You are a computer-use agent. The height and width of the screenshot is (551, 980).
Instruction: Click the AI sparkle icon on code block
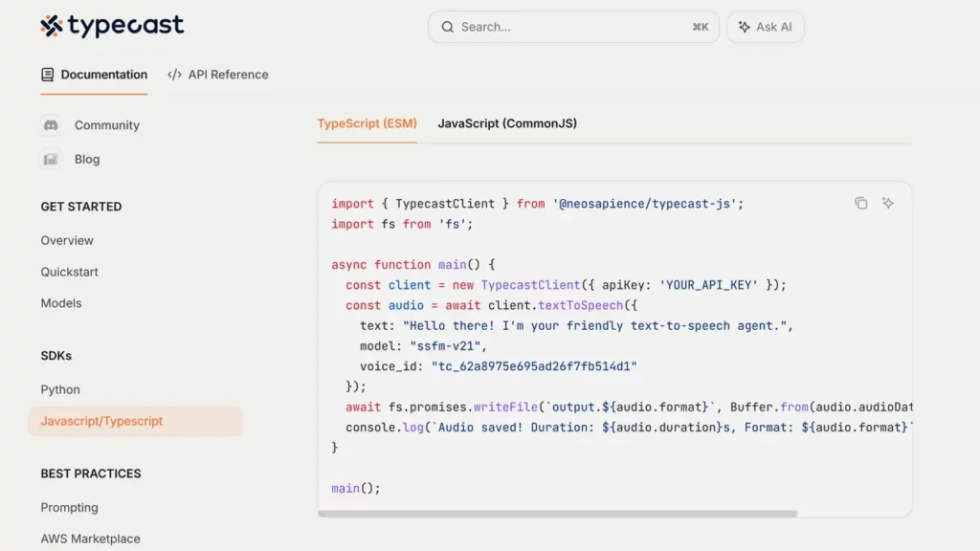point(888,203)
